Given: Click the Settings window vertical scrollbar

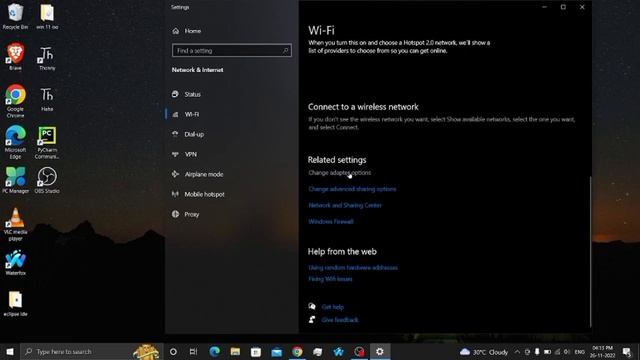Looking at the screenshot, I should (590, 251).
